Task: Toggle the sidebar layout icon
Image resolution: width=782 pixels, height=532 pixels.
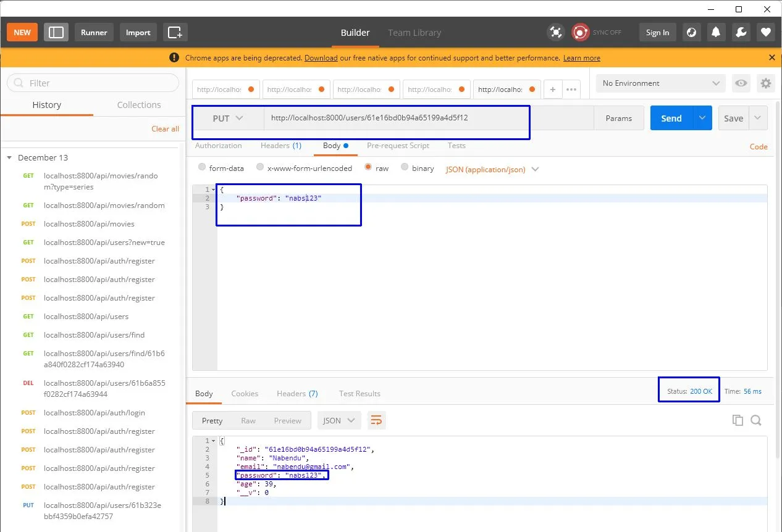Action: [x=56, y=32]
